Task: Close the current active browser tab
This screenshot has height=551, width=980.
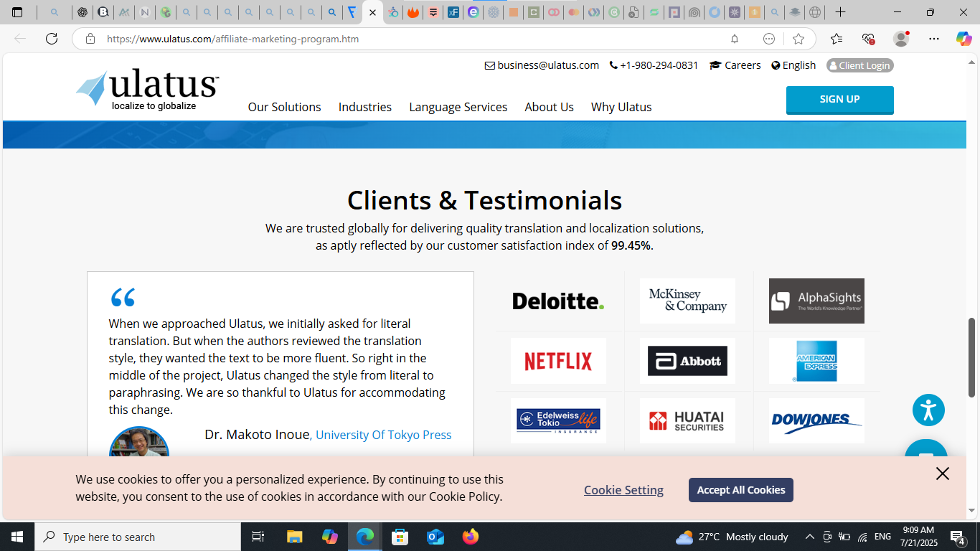Action: (x=372, y=12)
